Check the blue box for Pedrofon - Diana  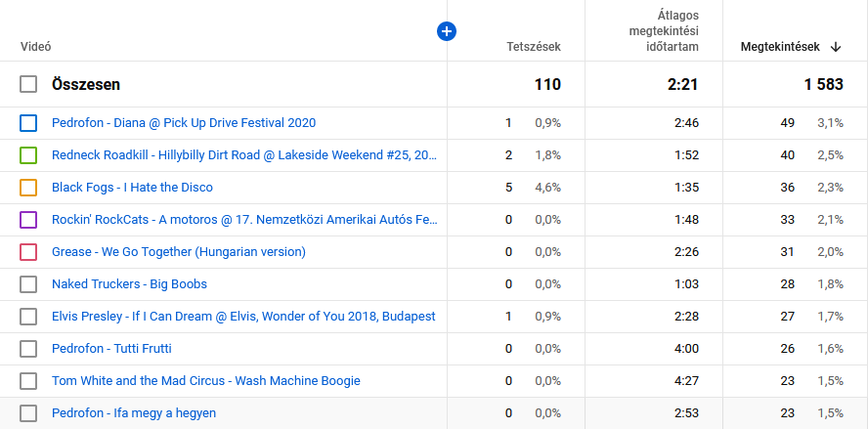pos(28,123)
